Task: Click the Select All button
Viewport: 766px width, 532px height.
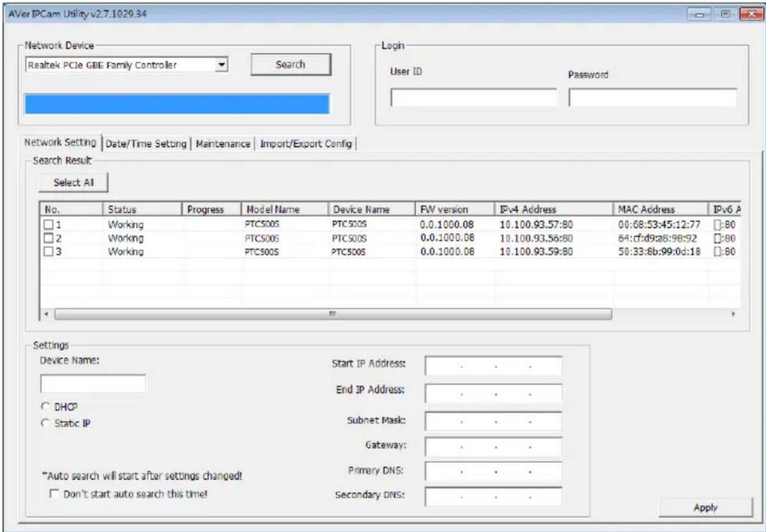Action: 73,182
